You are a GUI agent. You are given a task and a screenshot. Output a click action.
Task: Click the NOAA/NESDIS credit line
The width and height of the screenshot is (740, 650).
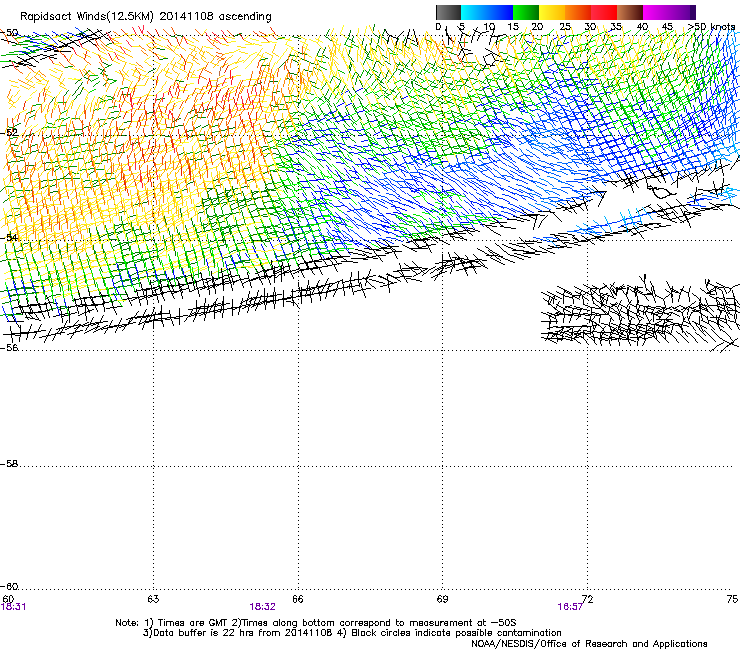(589, 644)
